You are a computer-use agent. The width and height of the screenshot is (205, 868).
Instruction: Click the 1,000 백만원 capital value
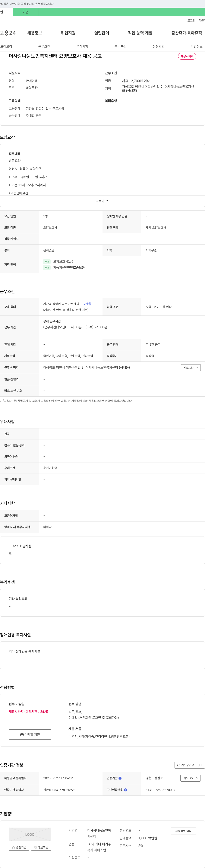tap(147, 838)
